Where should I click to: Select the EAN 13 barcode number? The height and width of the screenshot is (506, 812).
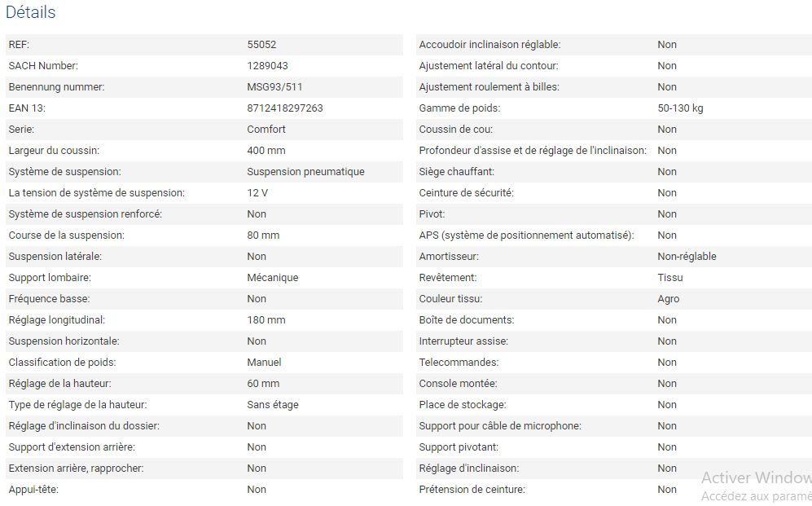pos(284,108)
